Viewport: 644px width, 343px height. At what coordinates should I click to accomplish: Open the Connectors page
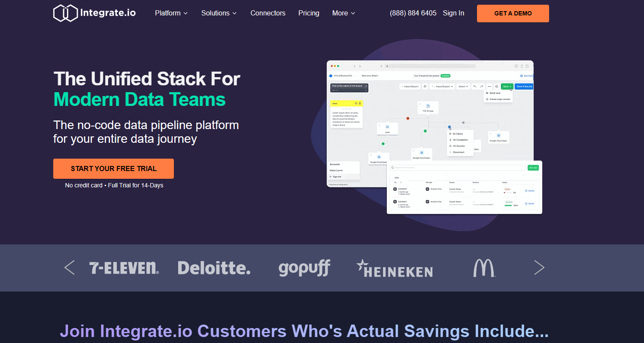[x=268, y=13]
